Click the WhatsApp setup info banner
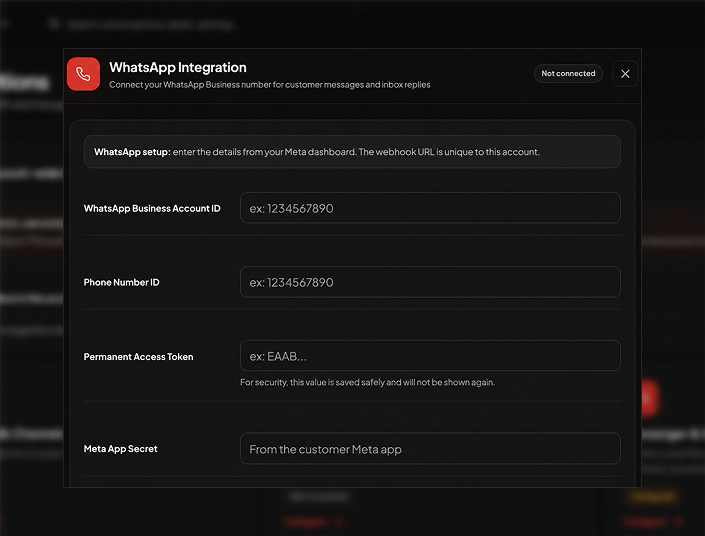This screenshot has height=536, width=705. point(352,152)
